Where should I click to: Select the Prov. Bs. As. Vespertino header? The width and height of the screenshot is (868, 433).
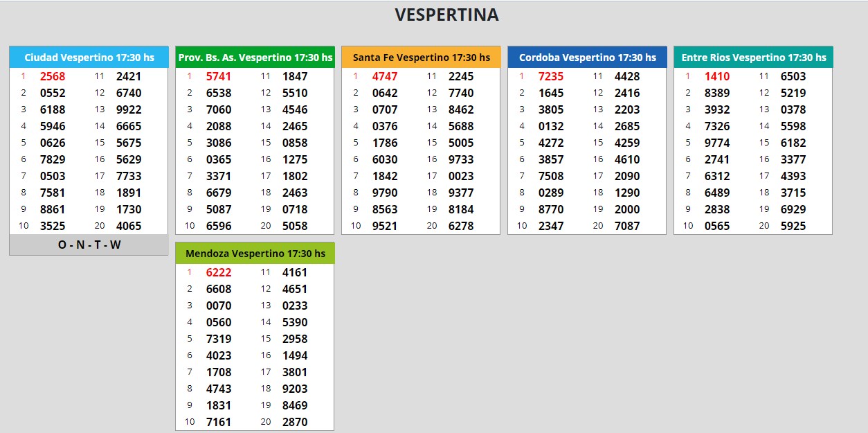point(255,58)
